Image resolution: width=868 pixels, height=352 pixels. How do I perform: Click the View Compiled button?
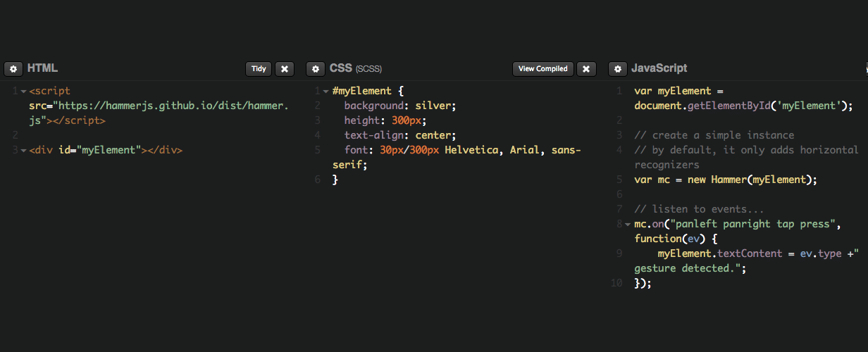tap(542, 69)
